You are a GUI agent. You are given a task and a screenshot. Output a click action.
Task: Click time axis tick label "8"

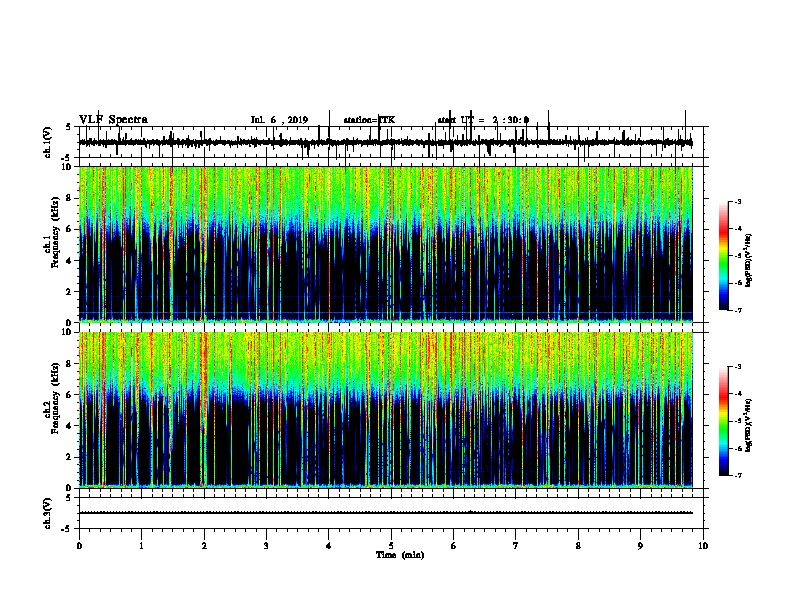tap(578, 546)
